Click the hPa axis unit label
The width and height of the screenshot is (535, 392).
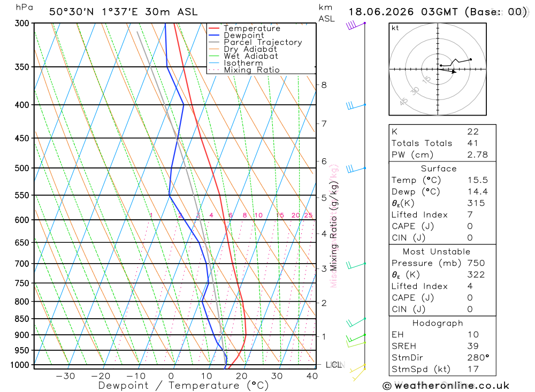click(25, 7)
